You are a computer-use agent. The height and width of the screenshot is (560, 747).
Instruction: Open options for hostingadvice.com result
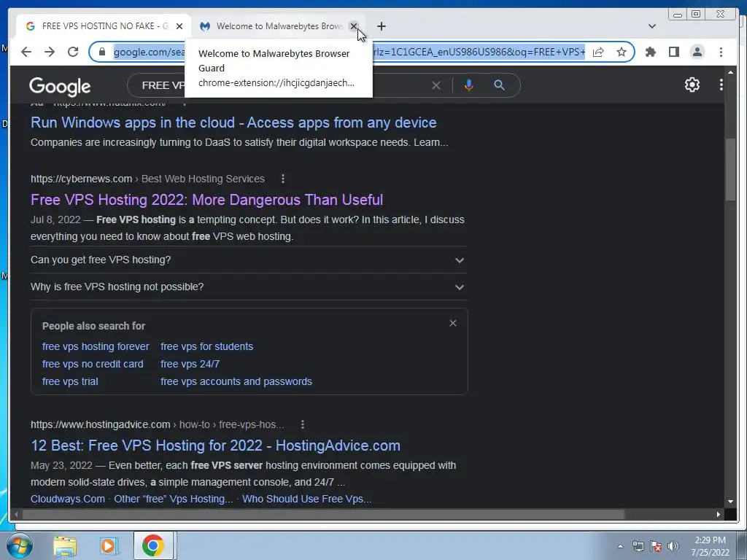(x=303, y=424)
